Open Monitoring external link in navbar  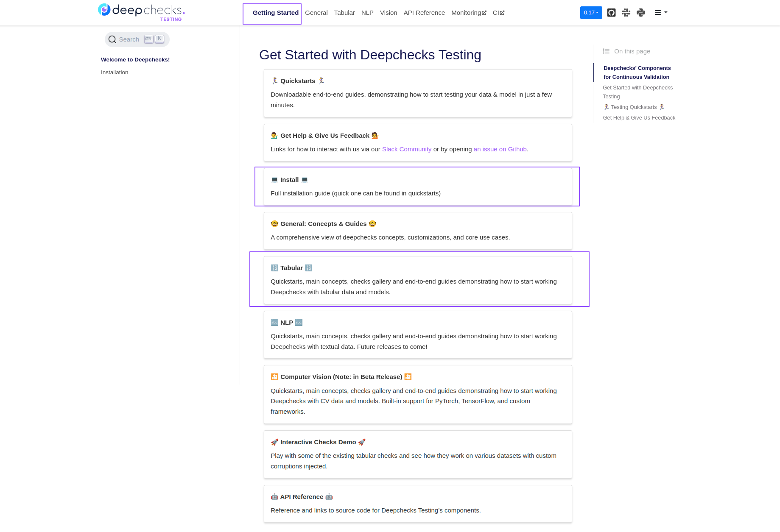click(469, 13)
